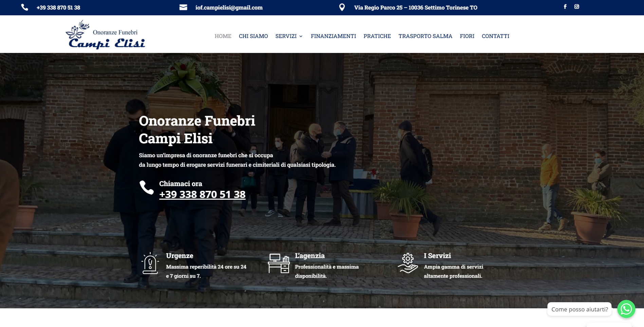644x327 pixels.
Task: Click the phone icon in top bar
Action: pos(25,7)
